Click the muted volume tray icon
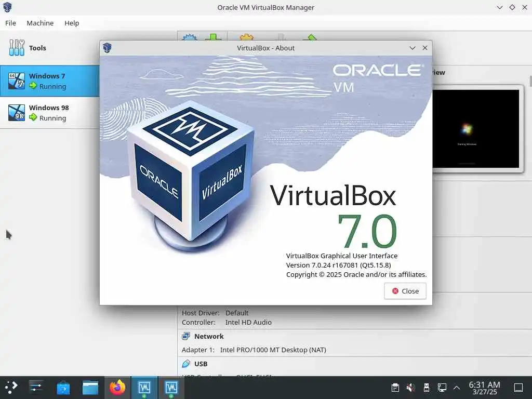This screenshot has height=399, width=532. [x=411, y=388]
